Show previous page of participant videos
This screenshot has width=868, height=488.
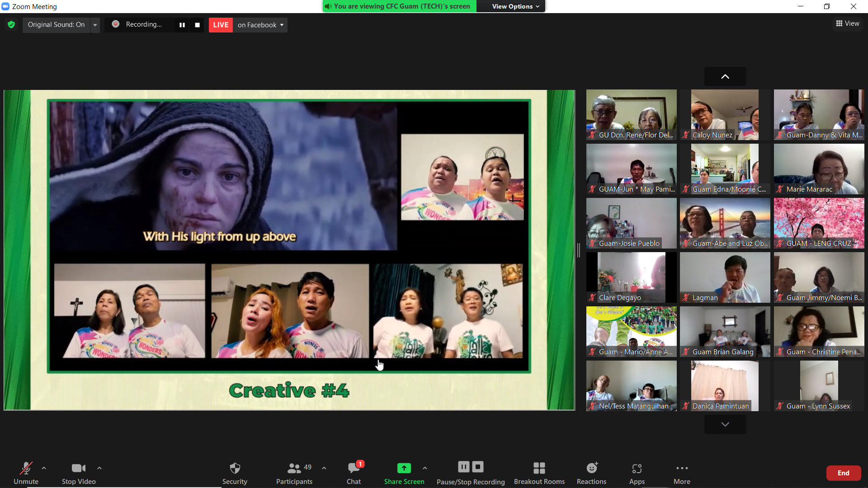725,77
